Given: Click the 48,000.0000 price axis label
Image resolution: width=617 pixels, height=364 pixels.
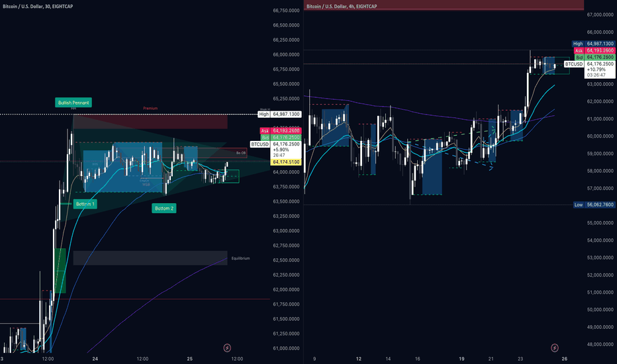Looking at the screenshot, I should click(600, 344).
